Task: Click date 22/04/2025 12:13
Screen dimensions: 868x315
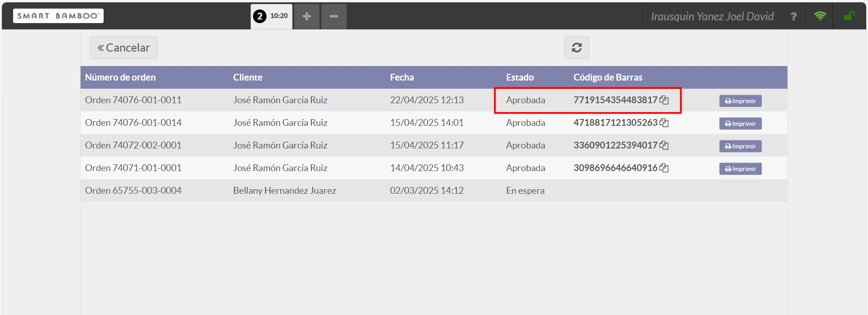Action: (427, 100)
